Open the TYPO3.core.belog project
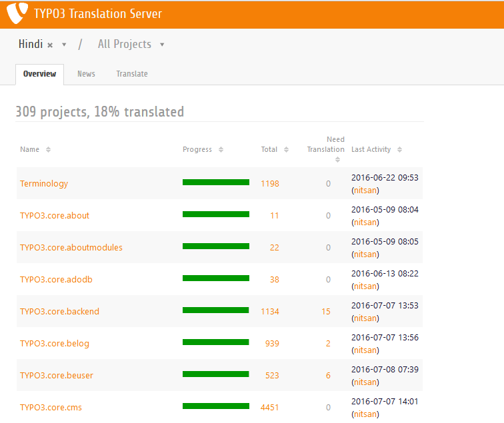This screenshot has height=423, width=504. (x=55, y=343)
